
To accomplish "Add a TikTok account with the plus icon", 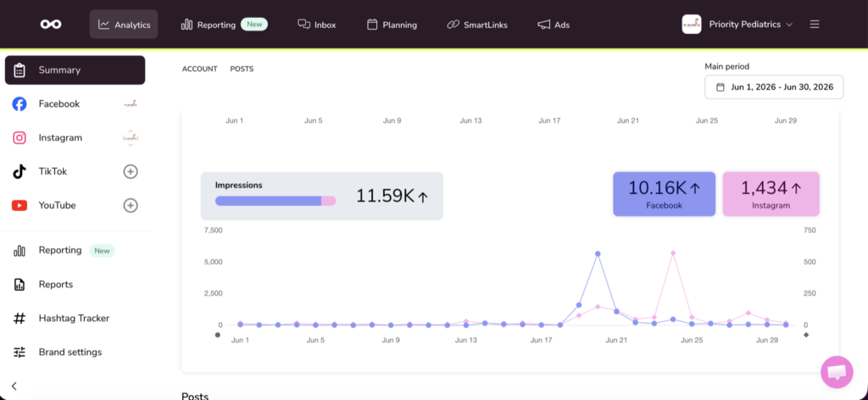I will 130,171.
